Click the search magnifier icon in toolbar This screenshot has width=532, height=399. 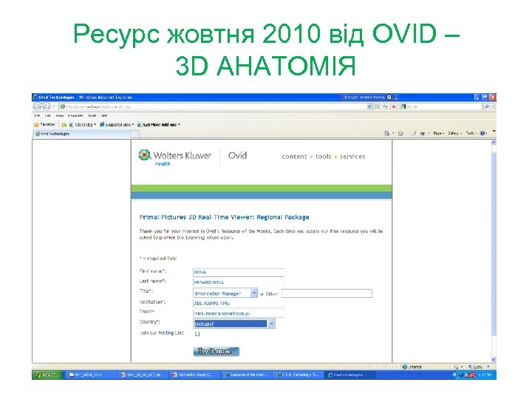[x=488, y=106]
